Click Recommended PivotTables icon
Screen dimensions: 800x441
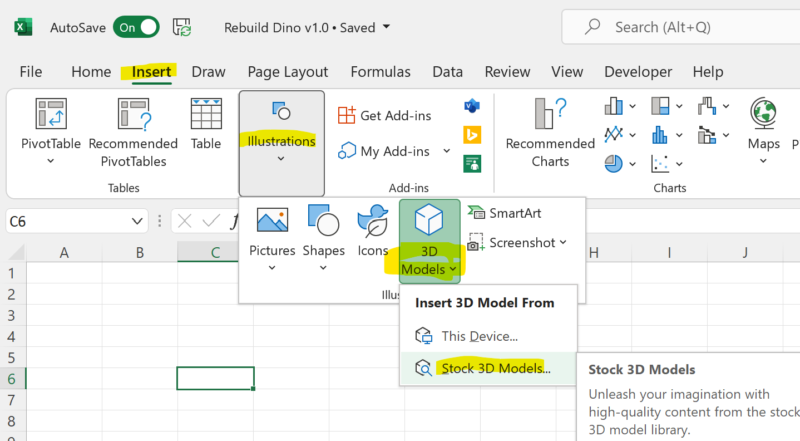[133, 113]
